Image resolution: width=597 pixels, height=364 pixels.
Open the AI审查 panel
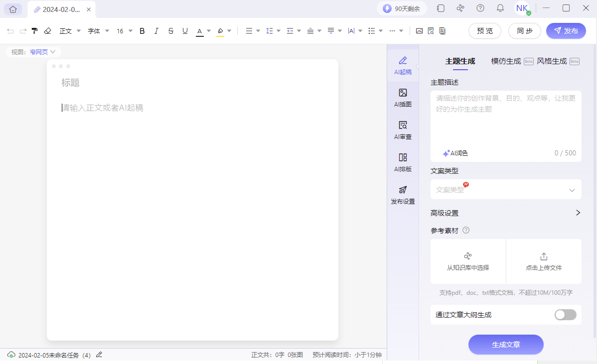coord(403,131)
